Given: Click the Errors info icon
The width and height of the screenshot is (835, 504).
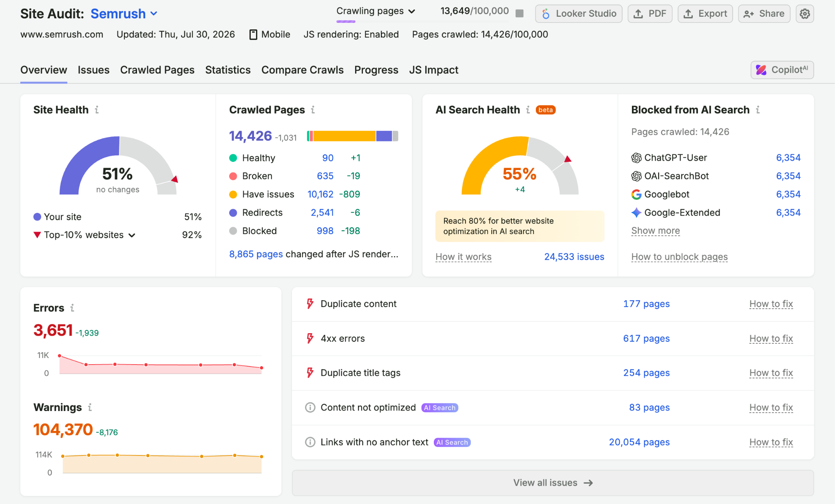Looking at the screenshot, I should tap(72, 308).
